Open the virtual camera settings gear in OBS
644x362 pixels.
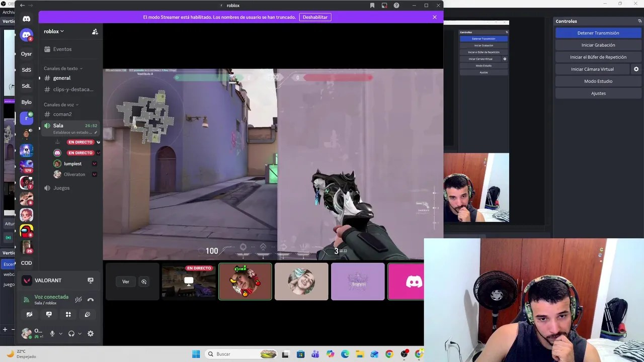[x=636, y=69]
